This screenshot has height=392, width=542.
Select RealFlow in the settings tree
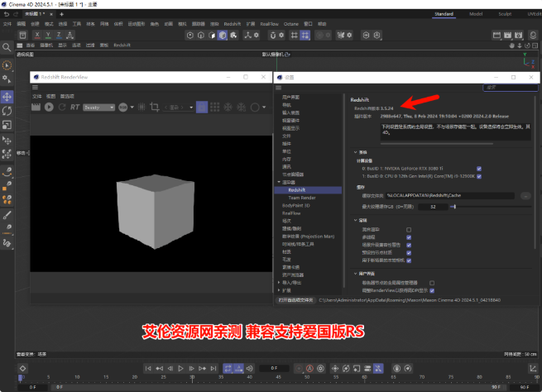pos(291,213)
